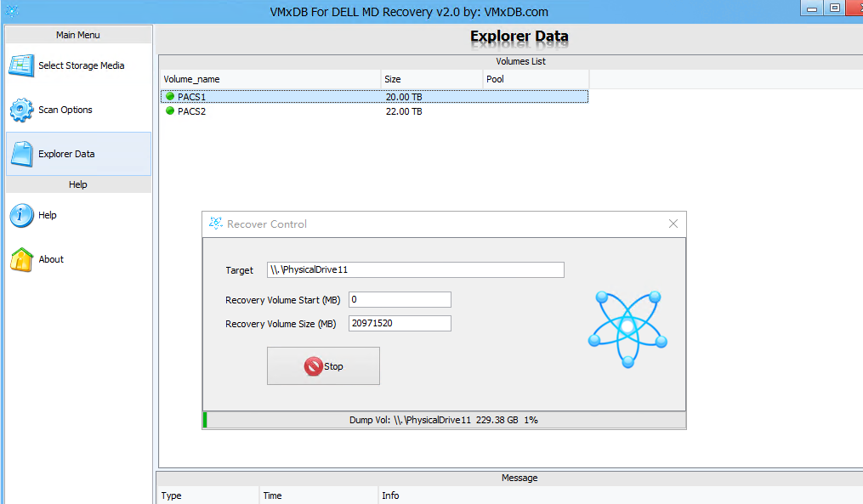The image size is (863, 504).
Task: Click the Explorer Data document icon
Action: [22, 154]
